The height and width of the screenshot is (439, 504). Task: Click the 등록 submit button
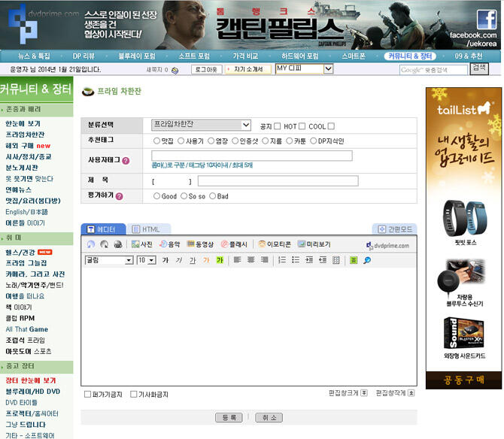pos(229,417)
